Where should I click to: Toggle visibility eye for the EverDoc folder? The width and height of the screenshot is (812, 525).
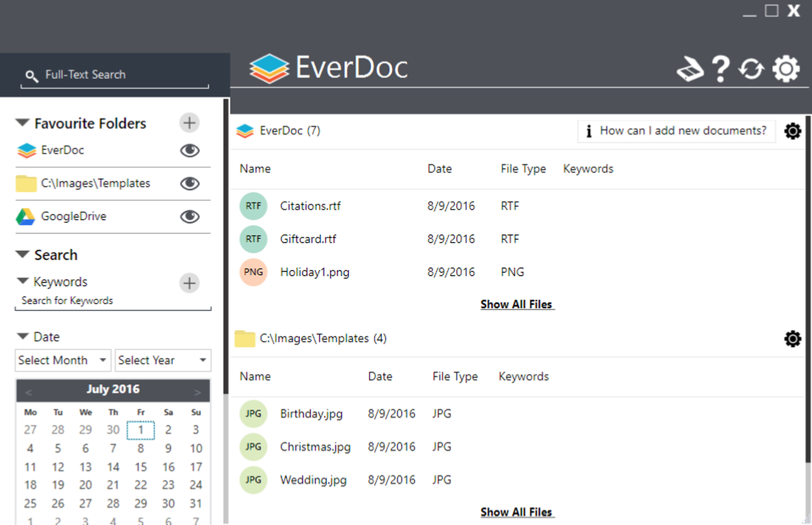(190, 151)
